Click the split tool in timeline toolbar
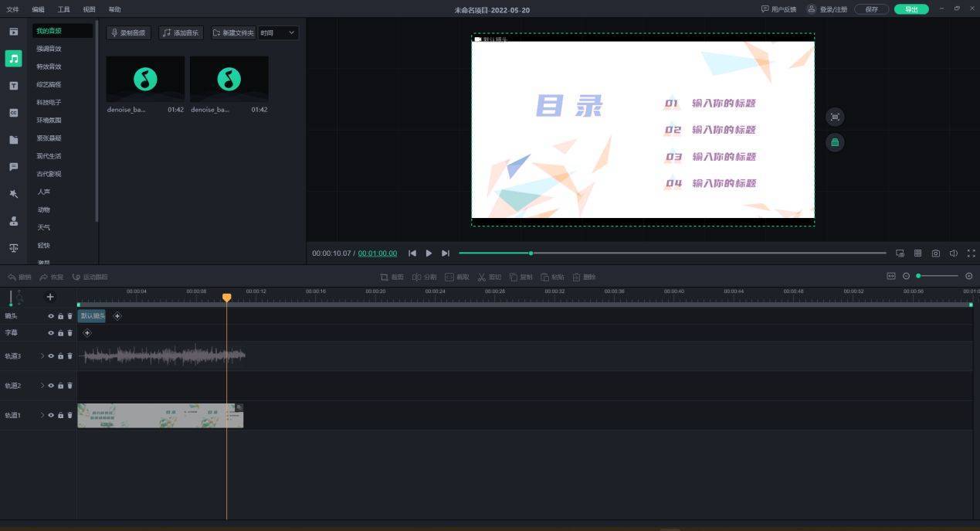This screenshot has height=531, width=980. (x=424, y=277)
